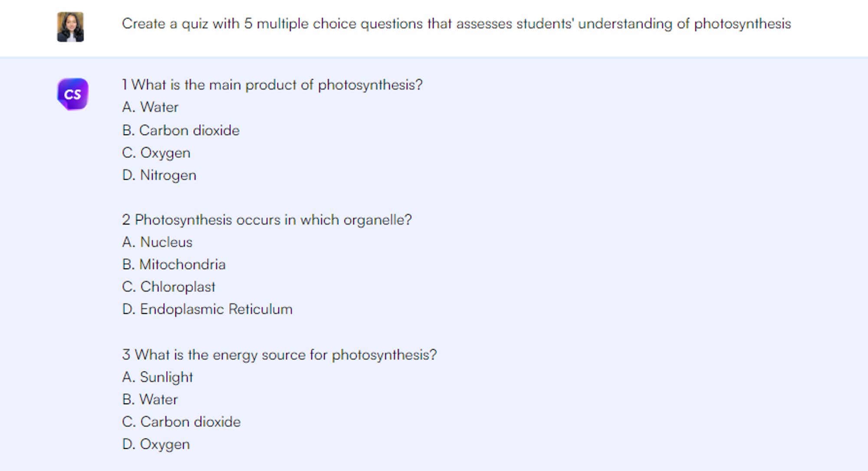This screenshot has height=471, width=868.
Task: Click the user profile photo avatar
Action: [x=70, y=27]
